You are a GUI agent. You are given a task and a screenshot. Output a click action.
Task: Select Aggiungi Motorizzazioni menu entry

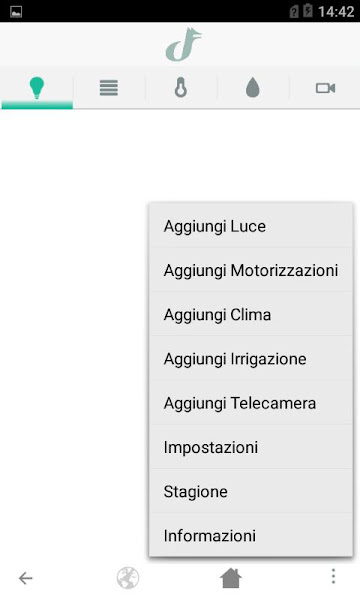(x=251, y=271)
